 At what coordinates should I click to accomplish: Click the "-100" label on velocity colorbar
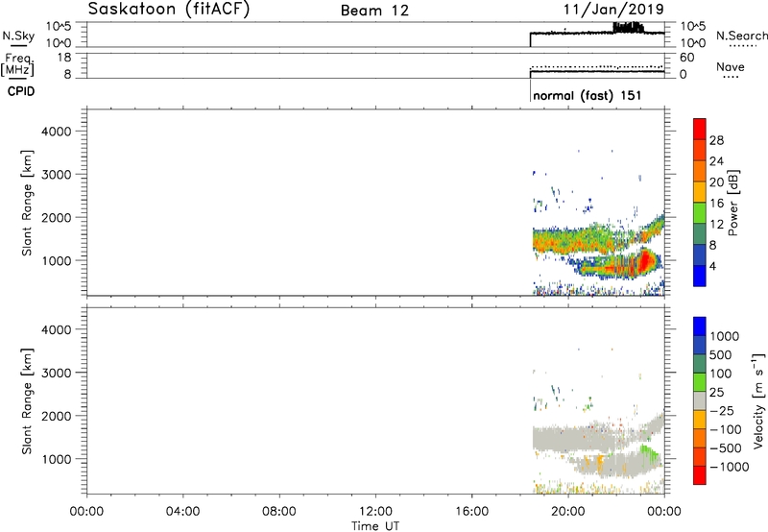726,429
